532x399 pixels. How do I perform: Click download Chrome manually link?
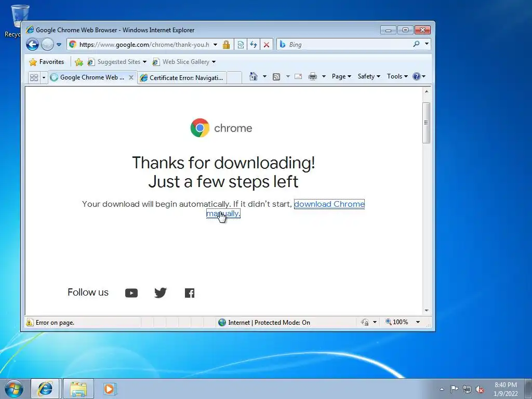pyautogui.click(x=329, y=204)
